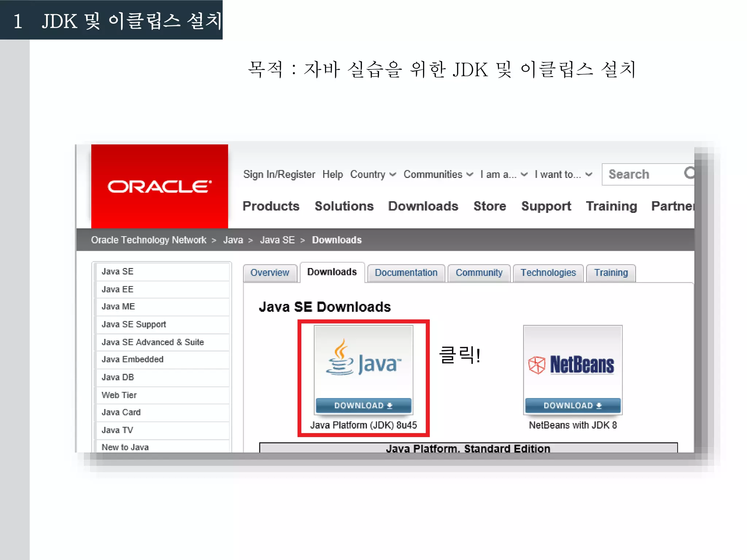Click Oracle Technology Network breadcrumb

pyautogui.click(x=148, y=240)
